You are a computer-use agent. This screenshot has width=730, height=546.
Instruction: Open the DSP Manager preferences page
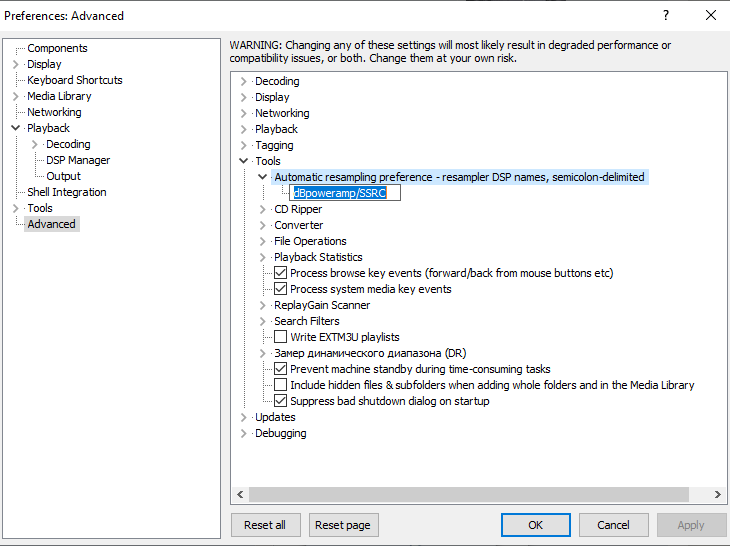[78, 160]
